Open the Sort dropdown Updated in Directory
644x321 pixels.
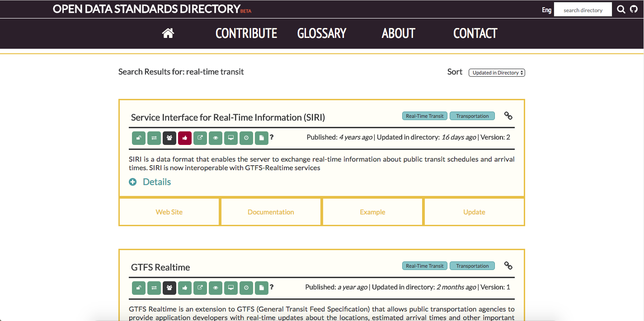(497, 73)
